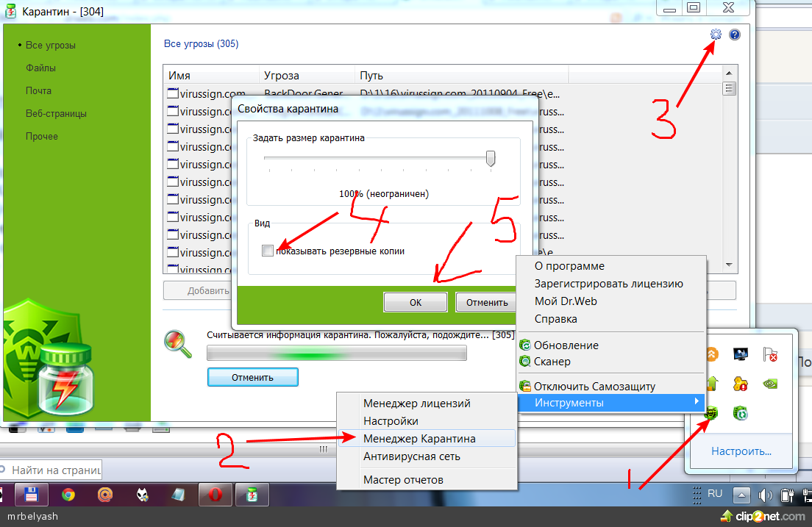Click the Добавить button
Screen dimensions: 812x527
pos(199,290)
